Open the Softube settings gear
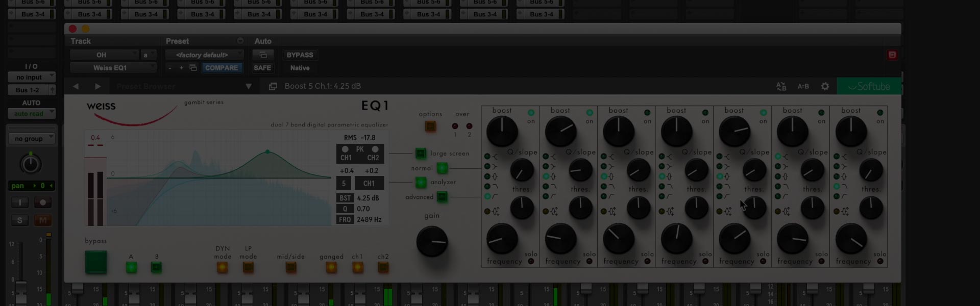 [x=825, y=87]
